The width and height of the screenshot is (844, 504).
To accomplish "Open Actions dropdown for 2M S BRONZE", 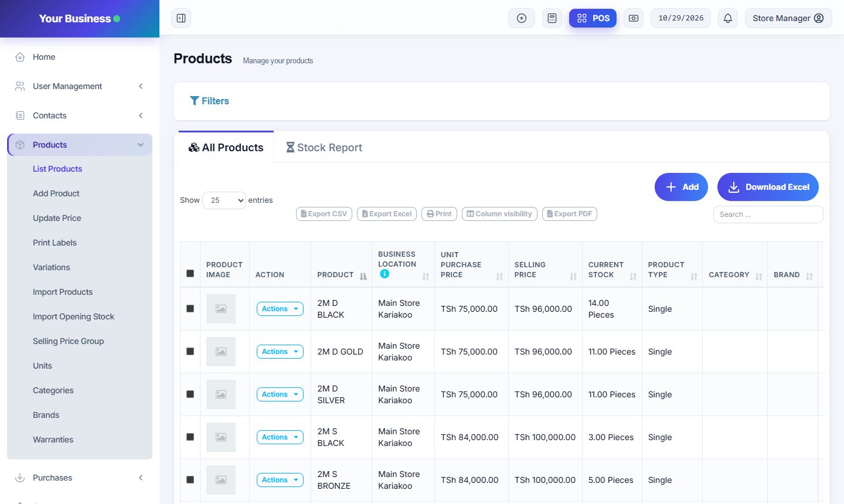I will pyautogui.click(x=280, y=480).
